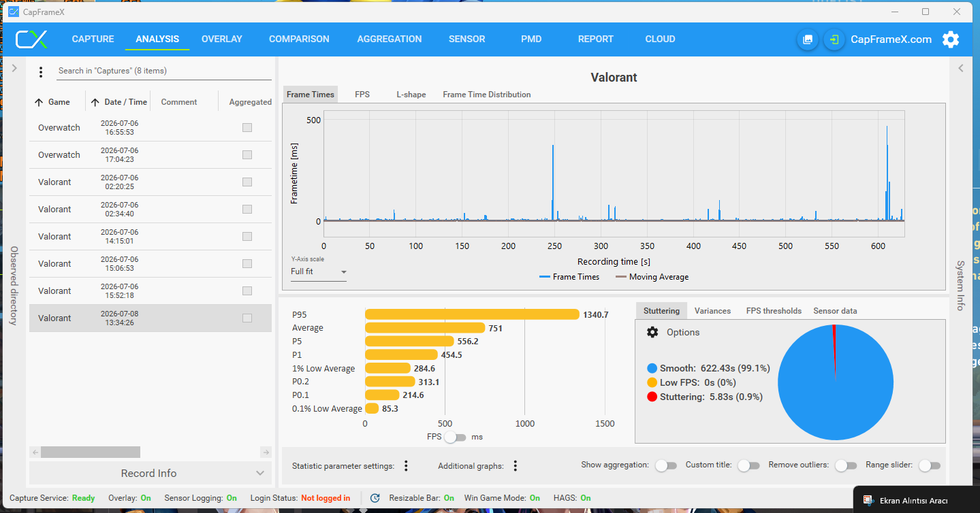
Task: Open the screenshots gallery icon button
Action: click(x=808, y=39)
